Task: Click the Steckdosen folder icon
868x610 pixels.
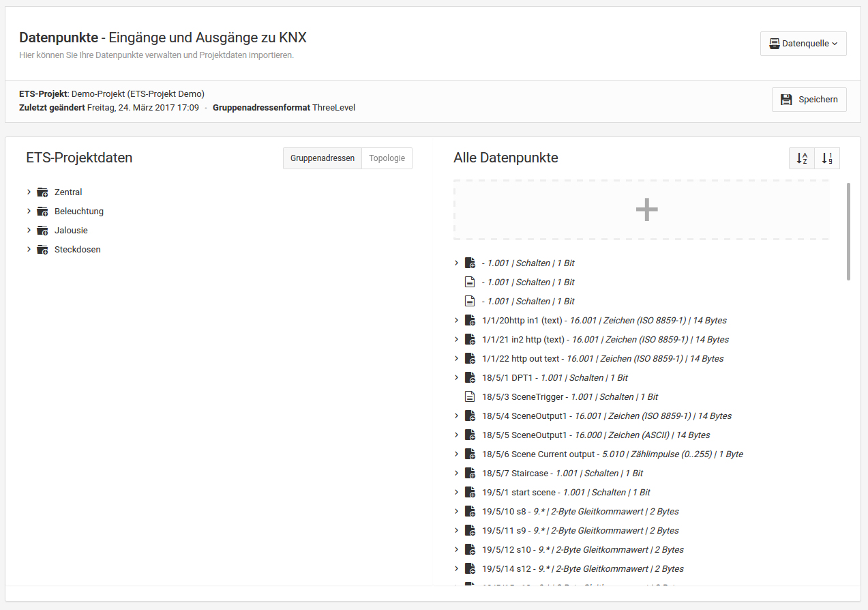Action: coord(42,250)
